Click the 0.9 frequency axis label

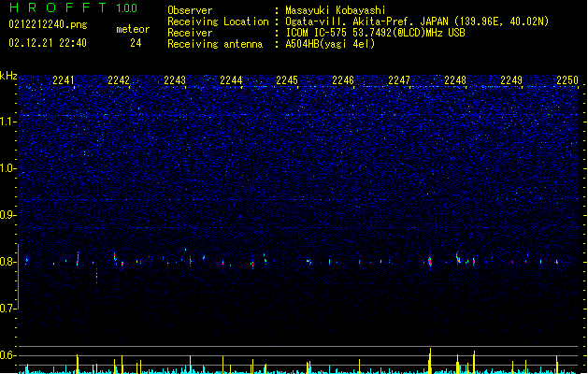(7, 215)
